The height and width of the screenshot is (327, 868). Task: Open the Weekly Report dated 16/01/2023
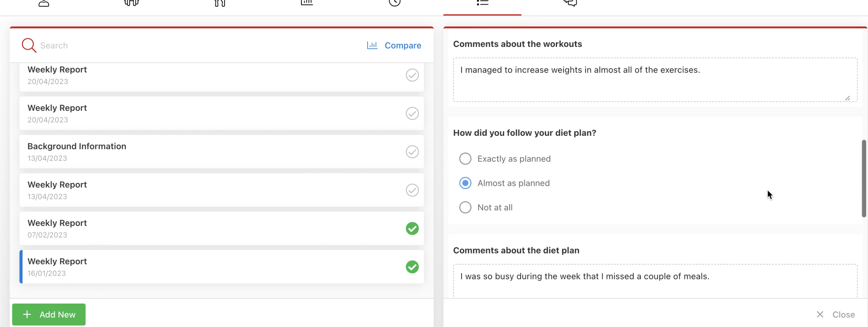tap(221, 267)
